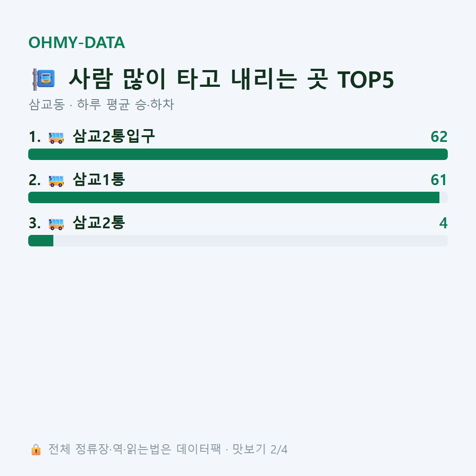This screenshot has height=476, width=476.
Task: Click the subtitle 삼교동 · 하루 평균 승·하차
Action: click(101, 104)
